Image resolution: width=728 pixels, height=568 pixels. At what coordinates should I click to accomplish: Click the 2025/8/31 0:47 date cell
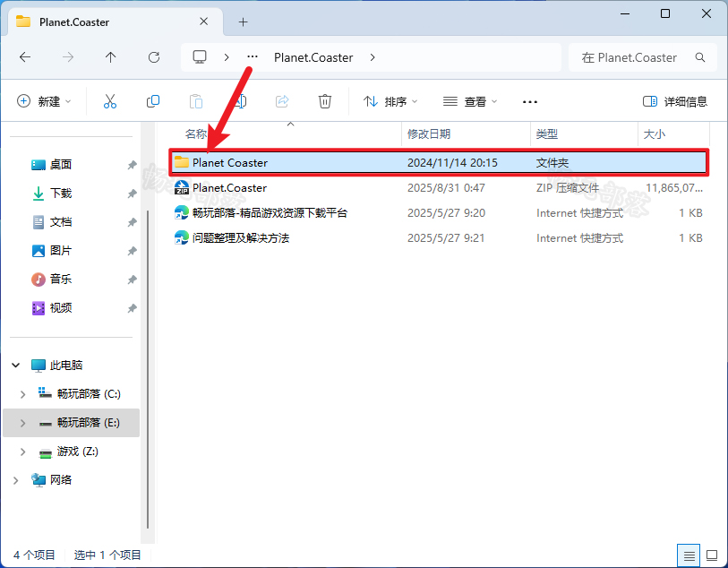446,188
